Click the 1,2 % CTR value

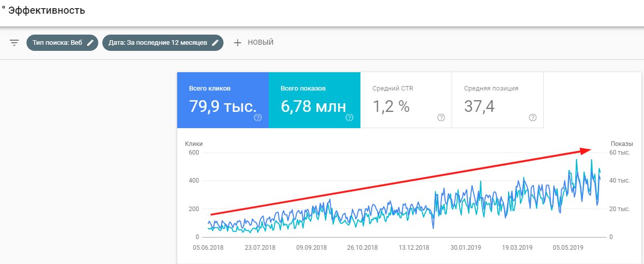[391, 106]
